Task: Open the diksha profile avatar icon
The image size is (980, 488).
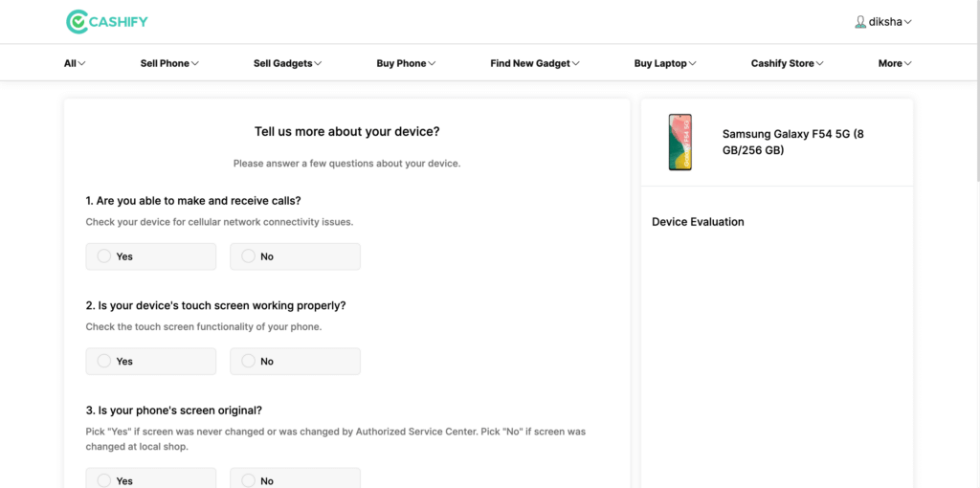Action: tap(860, 22)
